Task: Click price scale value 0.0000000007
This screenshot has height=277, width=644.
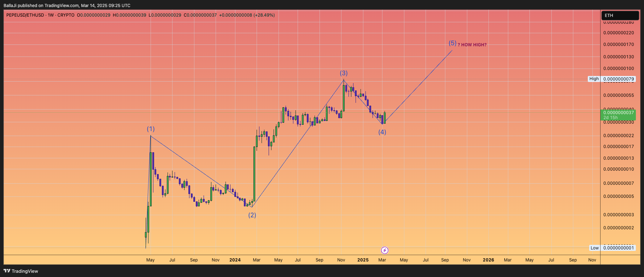Action: pos(619,183)
